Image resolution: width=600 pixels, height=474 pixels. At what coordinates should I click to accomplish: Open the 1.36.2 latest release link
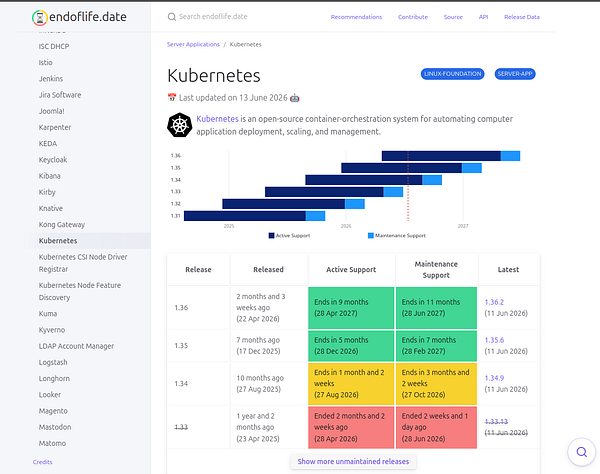tap(494, 302)
